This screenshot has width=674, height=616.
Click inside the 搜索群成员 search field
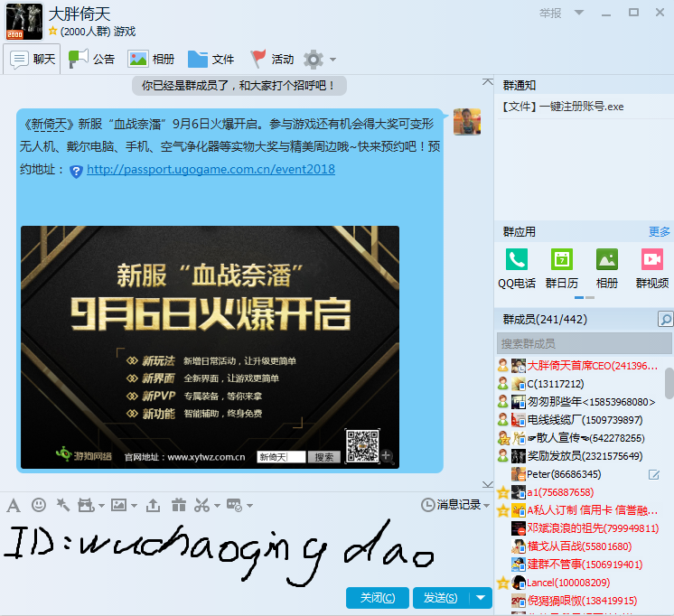pyautogui.click(x=584, y=344)
